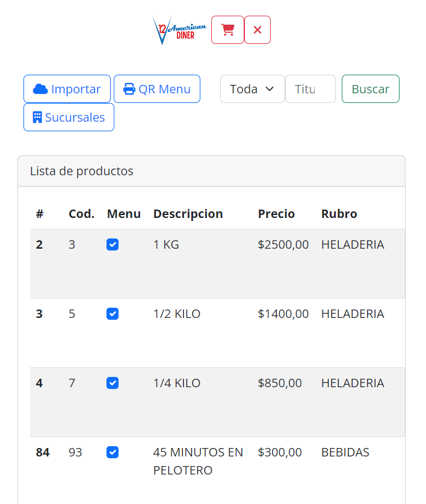The width and height of the screenshot is (426, 504).
Task: Click the Rubro column header
Action: tap(339, 214)
